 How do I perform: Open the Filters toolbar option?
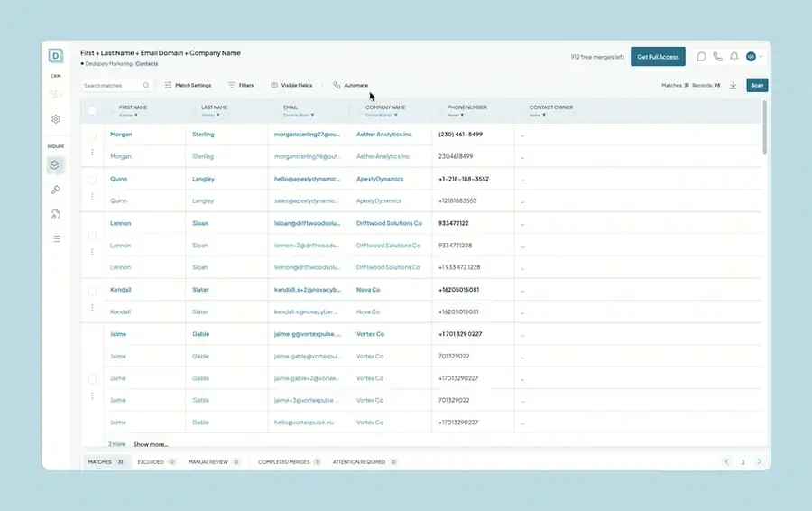[241, 85]
